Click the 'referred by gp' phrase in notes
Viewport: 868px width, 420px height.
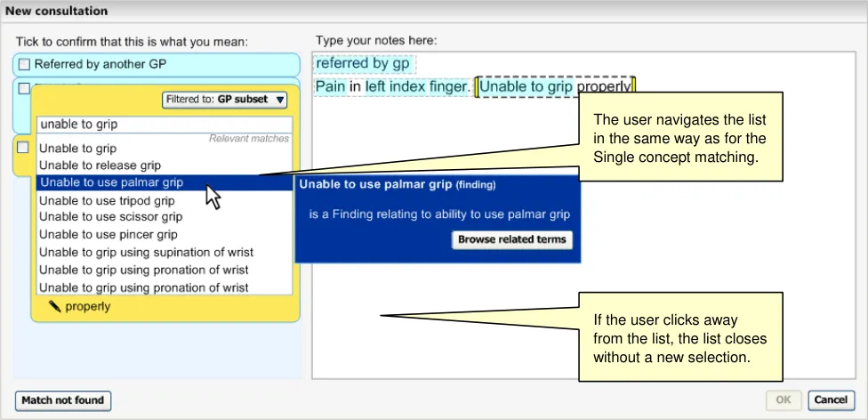tap(365, 64)
